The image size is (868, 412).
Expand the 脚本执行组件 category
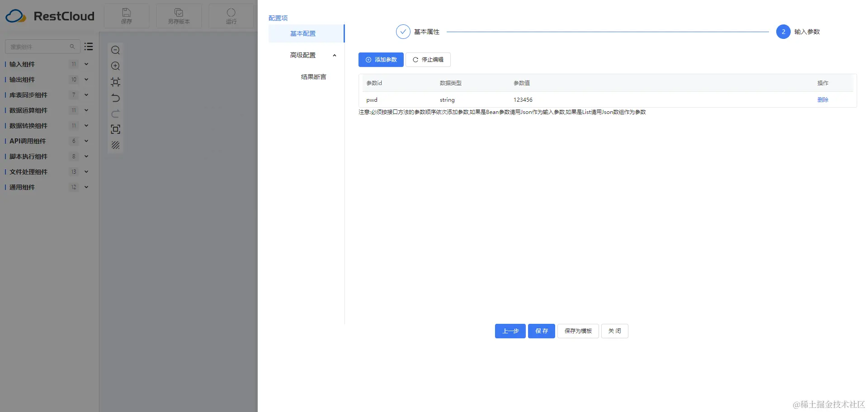click(86, 156)
